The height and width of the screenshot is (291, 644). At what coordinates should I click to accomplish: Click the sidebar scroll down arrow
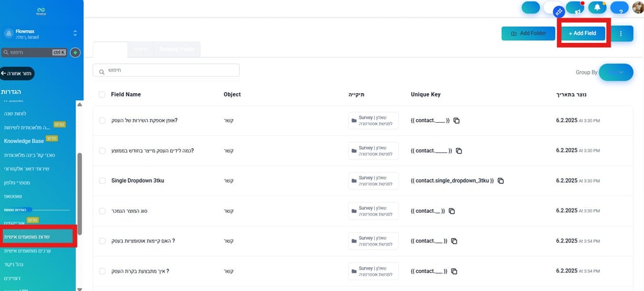[80, 289]
